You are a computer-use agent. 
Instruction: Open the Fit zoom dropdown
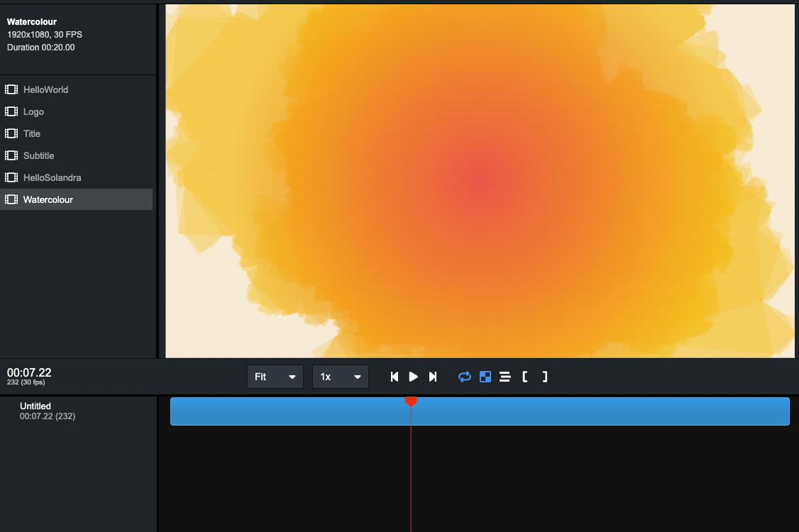click(x=275, y=377)
